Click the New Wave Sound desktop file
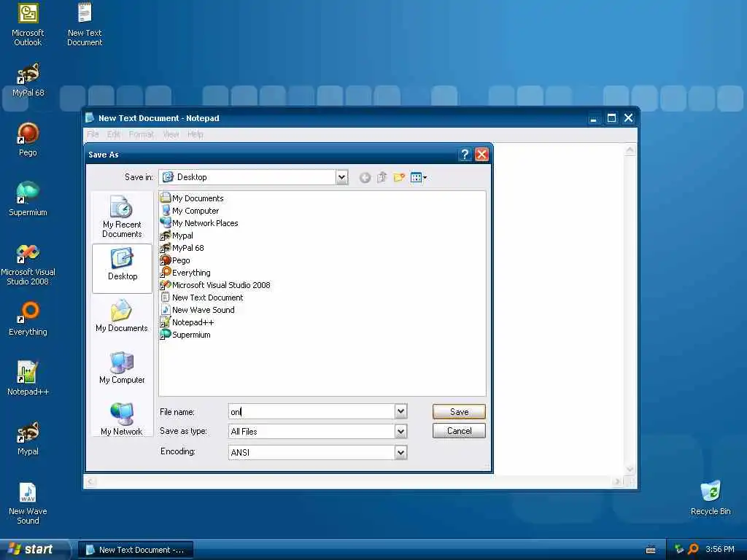 point(28,503)
